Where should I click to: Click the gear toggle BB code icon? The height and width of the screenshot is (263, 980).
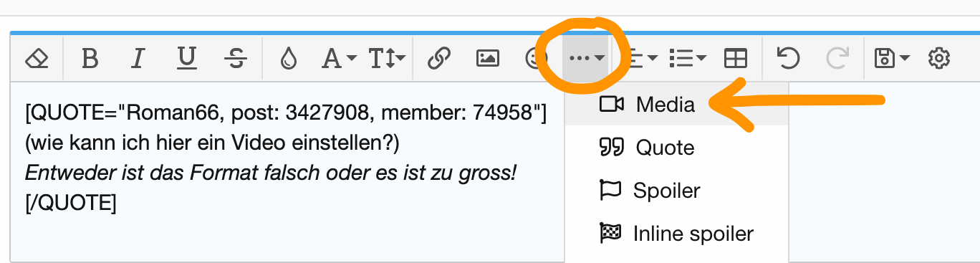(x=939, y=59)
